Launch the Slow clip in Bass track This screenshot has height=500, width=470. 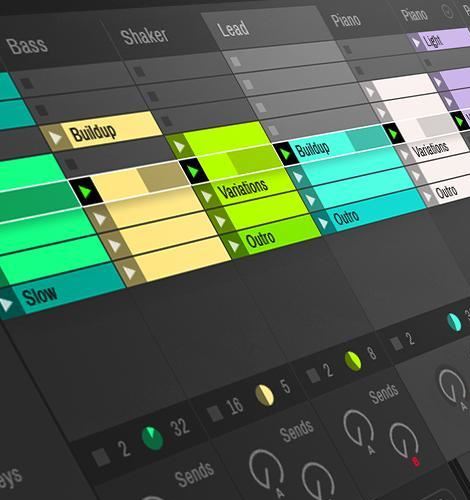[6, 304]
